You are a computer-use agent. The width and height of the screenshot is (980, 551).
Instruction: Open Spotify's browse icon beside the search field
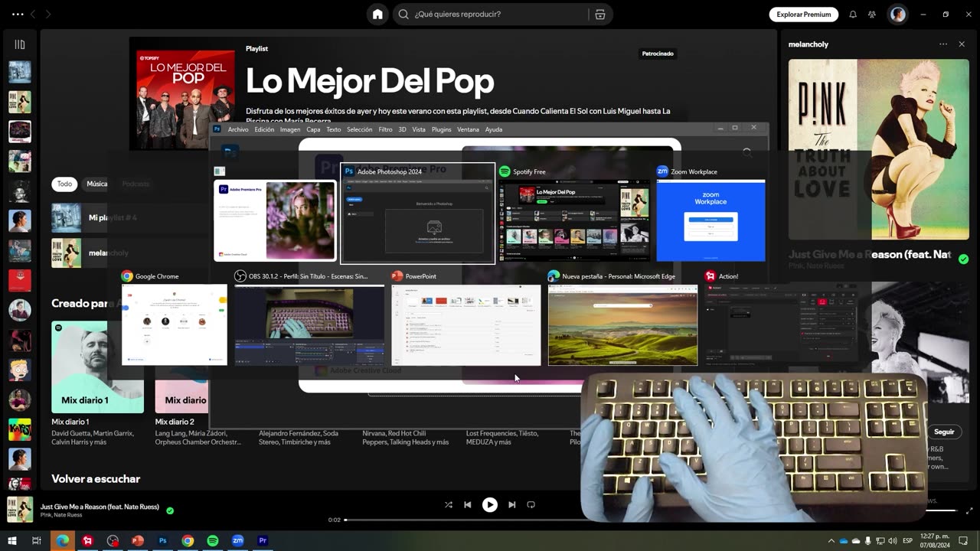(599, 14)
